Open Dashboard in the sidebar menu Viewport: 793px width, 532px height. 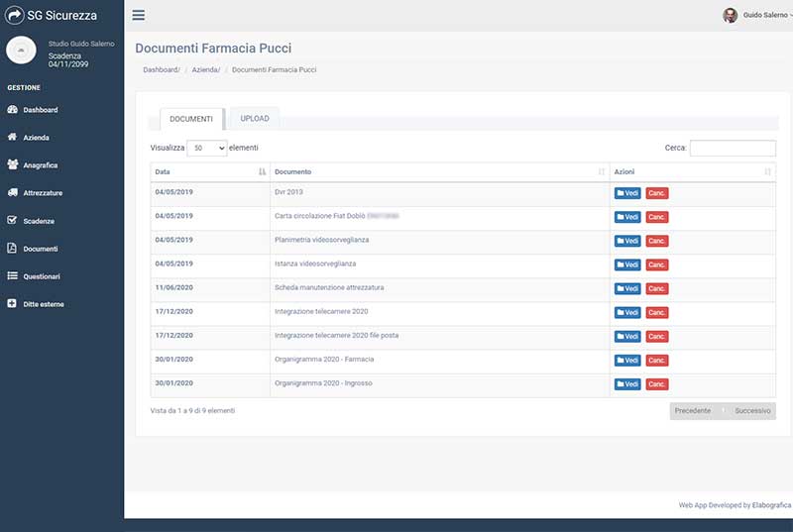coord(41,110)
